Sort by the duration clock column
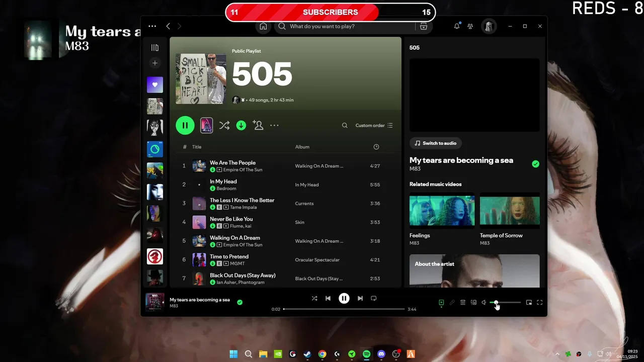 [x=376, y=147]
